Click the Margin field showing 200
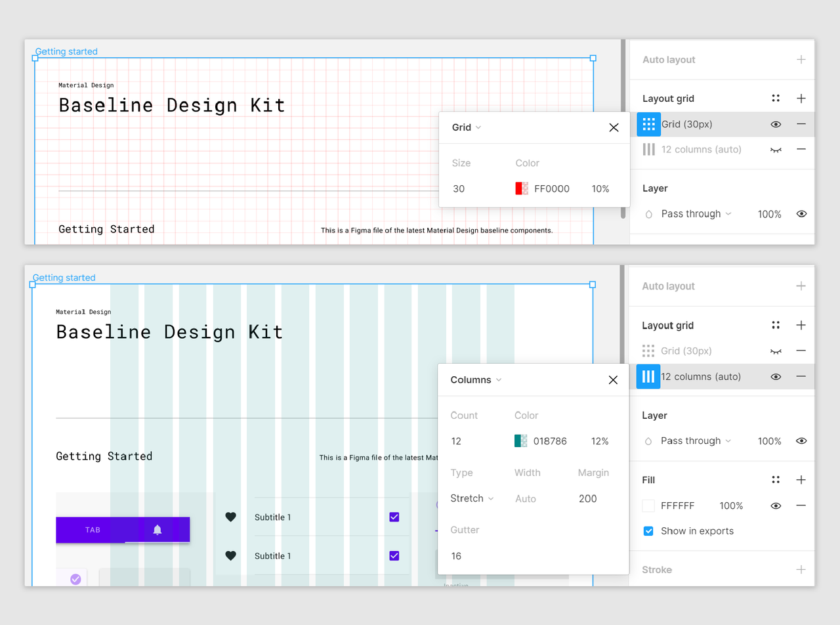 (x=588, y=499)
